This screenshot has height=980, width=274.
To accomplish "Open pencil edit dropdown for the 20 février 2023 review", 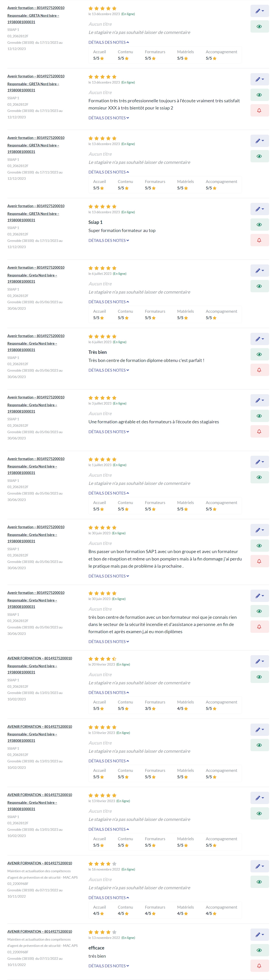I will coord(260,661).
